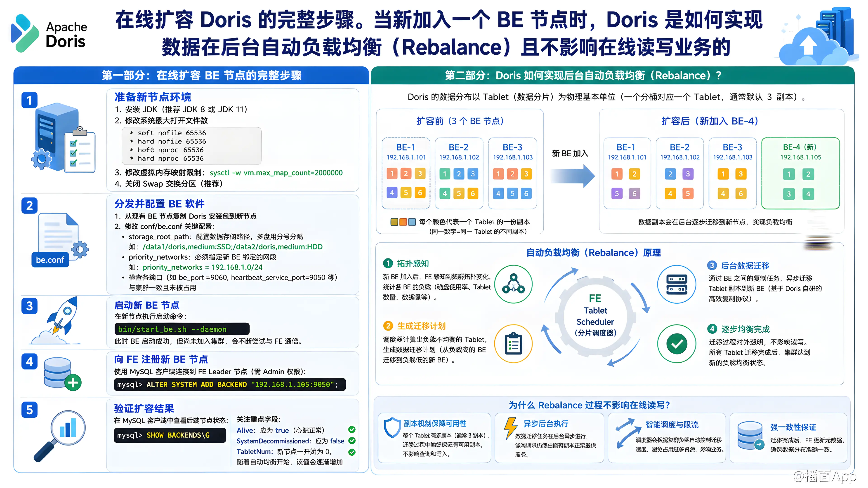
Task: Click the 192.168.1.105 address under BE-4
Action: click(801, 157)
